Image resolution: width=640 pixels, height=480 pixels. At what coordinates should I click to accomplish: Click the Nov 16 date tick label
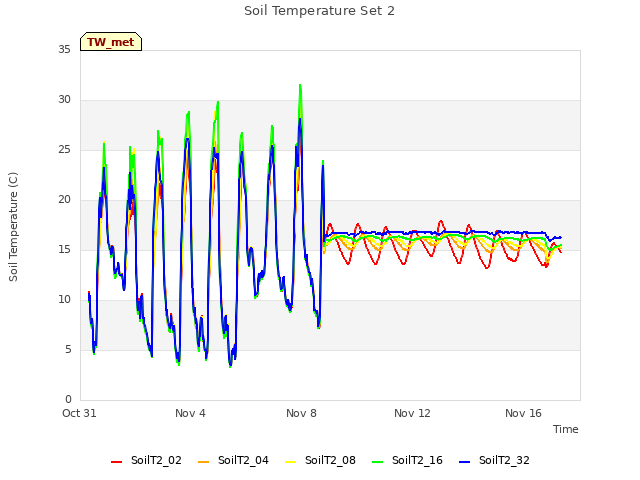(523, 413)
